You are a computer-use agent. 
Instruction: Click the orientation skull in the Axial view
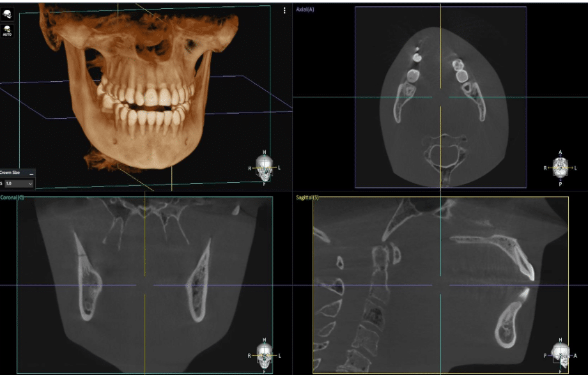click(561, 166)
